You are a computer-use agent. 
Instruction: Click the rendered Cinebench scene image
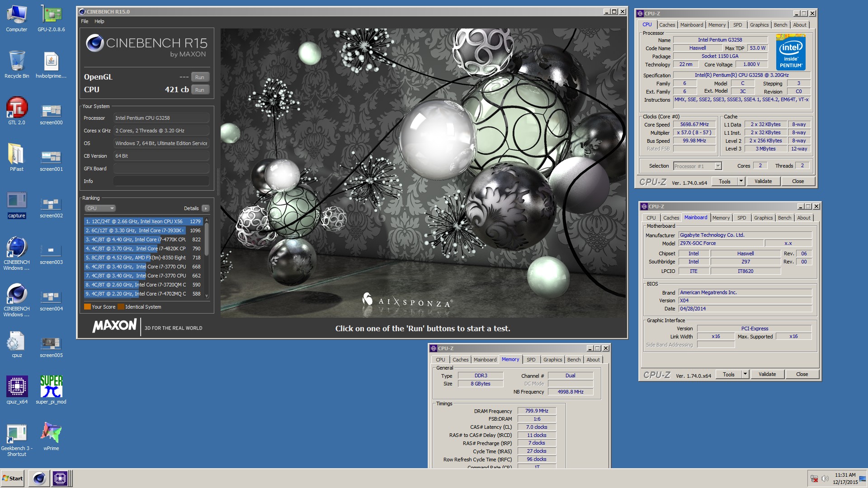[423, 173]
